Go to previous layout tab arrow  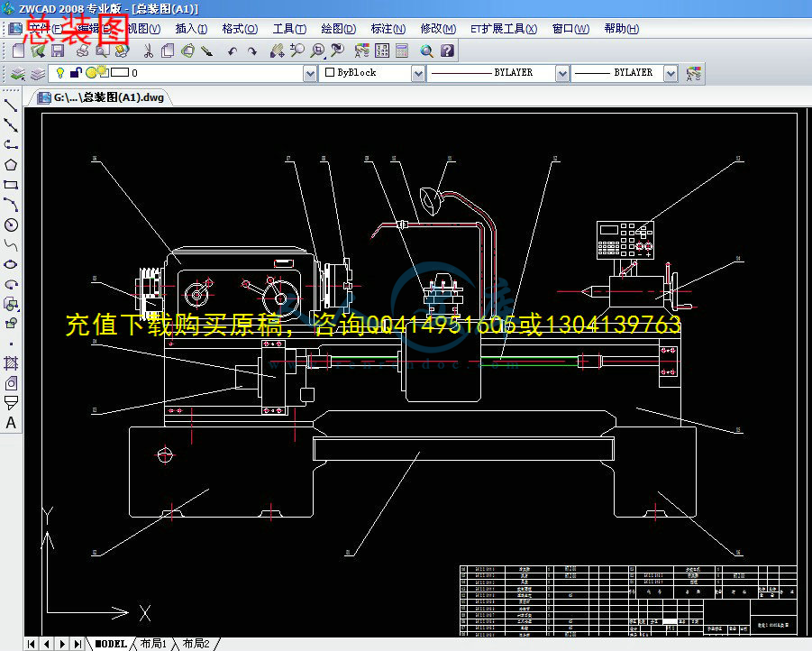coord(47,644)
